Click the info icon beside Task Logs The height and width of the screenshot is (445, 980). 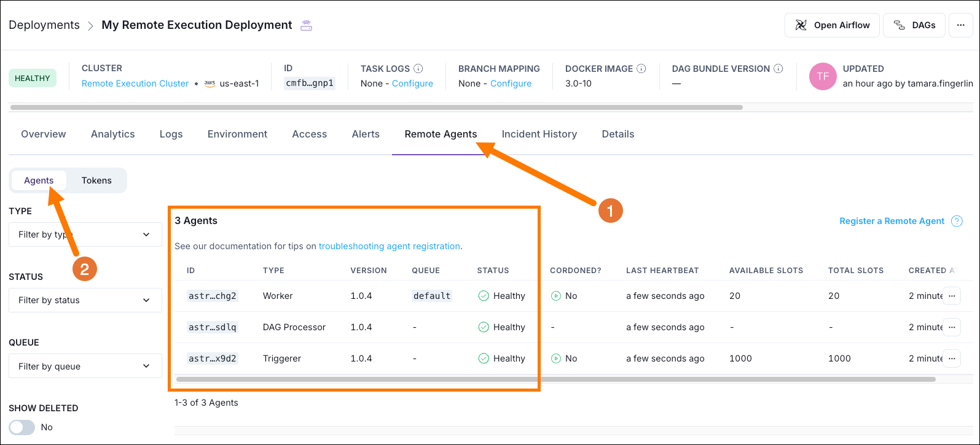(418, 69)
